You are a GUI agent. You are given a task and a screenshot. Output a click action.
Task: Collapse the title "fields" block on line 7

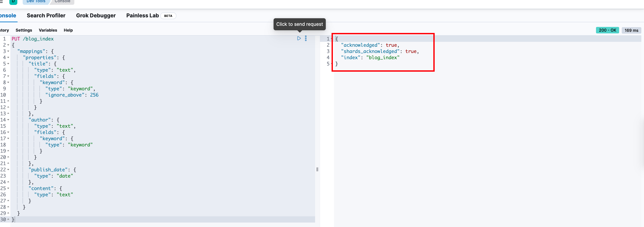8,76
